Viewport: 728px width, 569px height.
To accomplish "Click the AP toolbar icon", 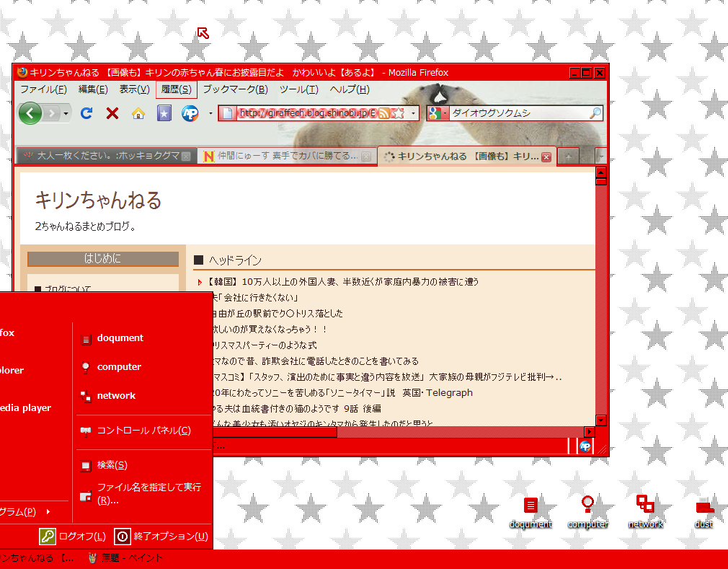I will coord(190,113).
